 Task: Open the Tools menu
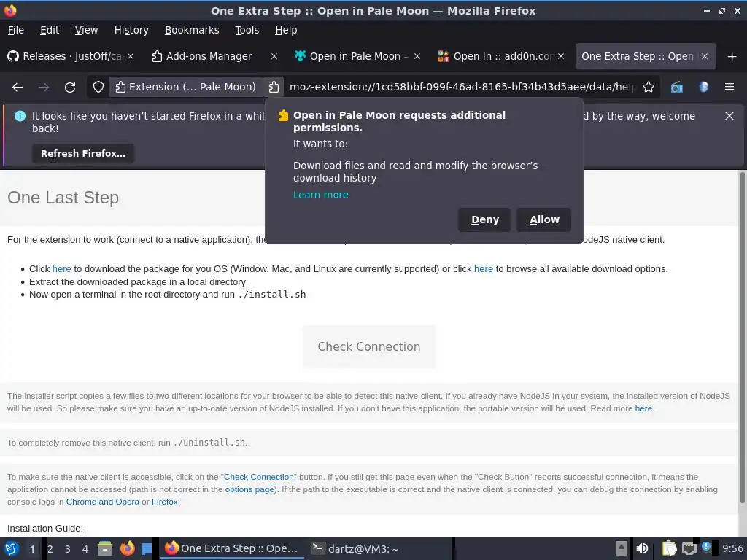(x=247, y=30)
